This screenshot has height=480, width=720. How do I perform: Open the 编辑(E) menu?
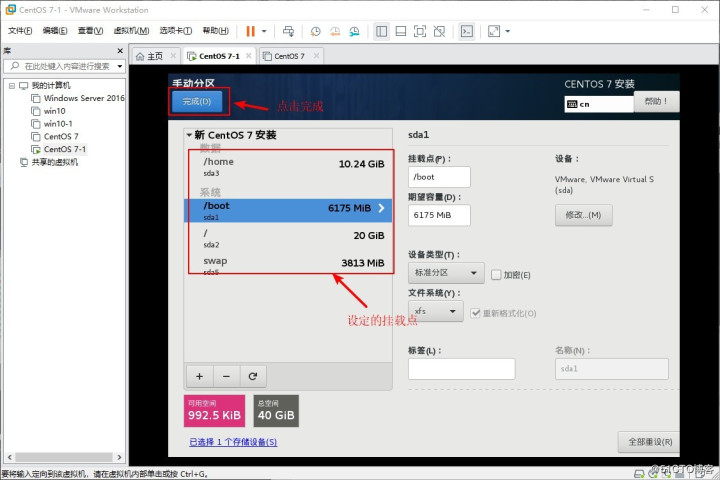click(55, 31)
